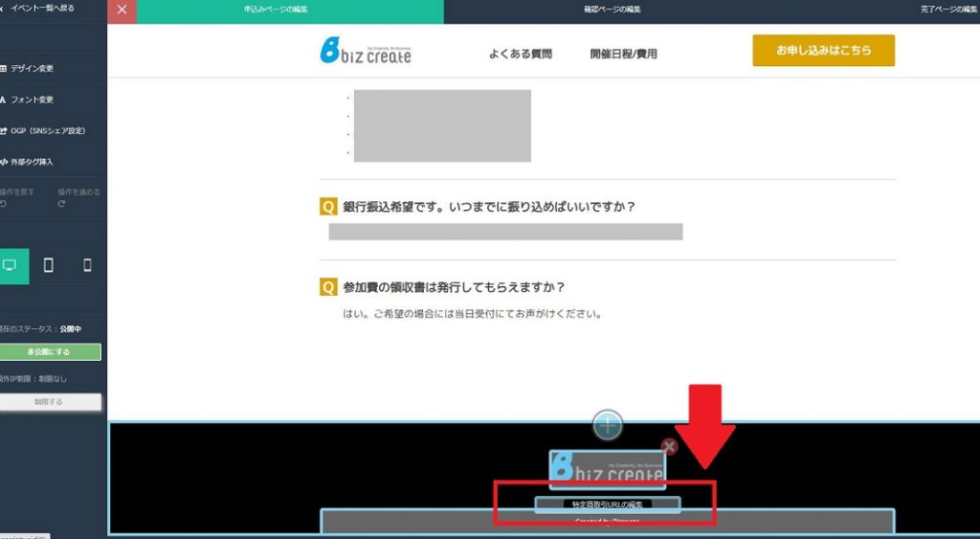Click the 制限する button

pos(49,402)
